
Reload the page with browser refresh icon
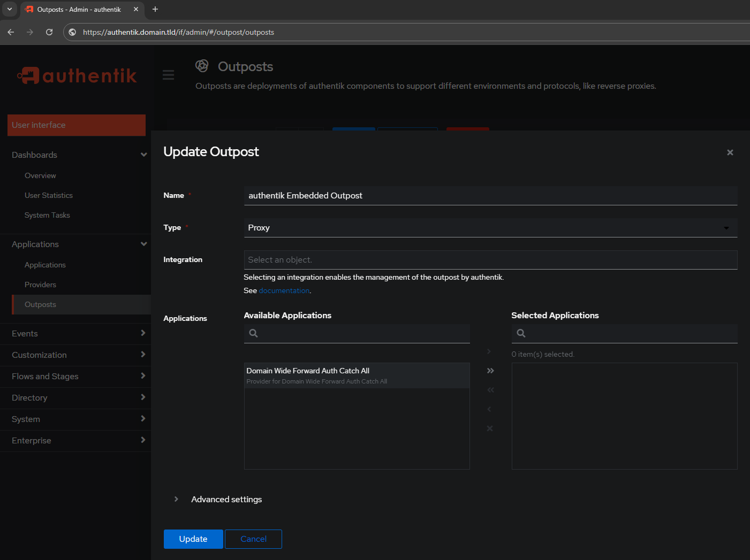[49, 32]
